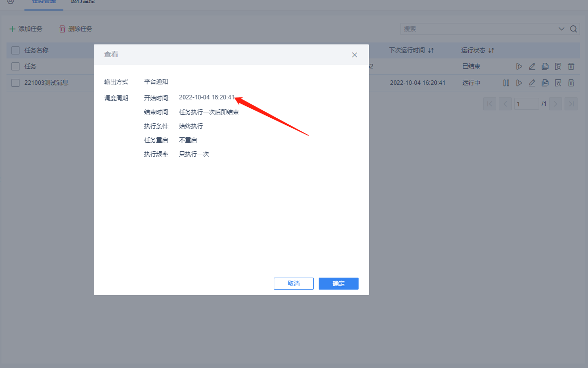Delete the 任务 row with trash icon
Viewport: 588px width, 368px height.
[x=571, y=66]
